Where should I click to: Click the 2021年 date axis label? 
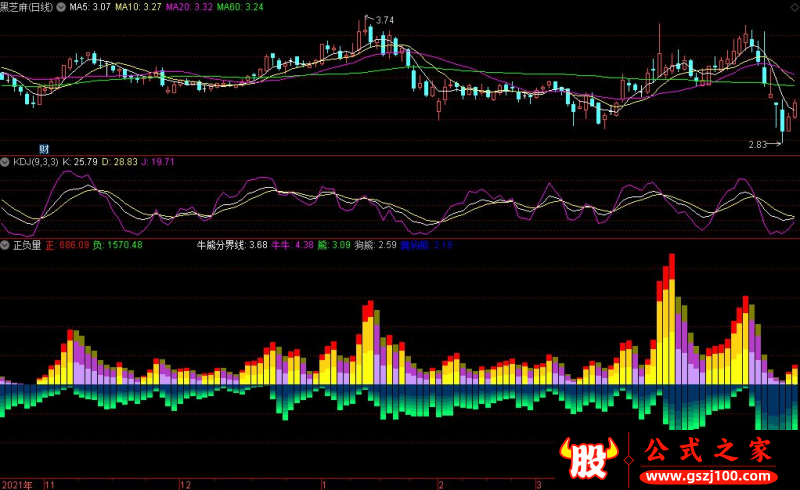click(x=17, y=484)
